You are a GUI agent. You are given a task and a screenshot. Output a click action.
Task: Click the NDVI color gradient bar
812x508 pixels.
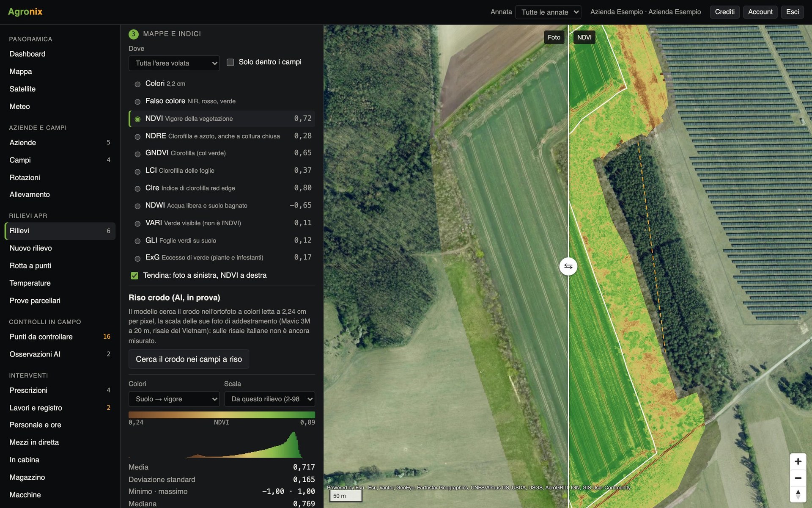click(x=222, y=415)
